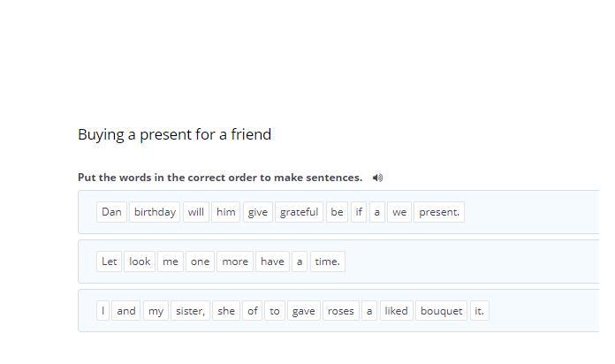
Task: Click the "roses" word tile
Action: (340, 311)
